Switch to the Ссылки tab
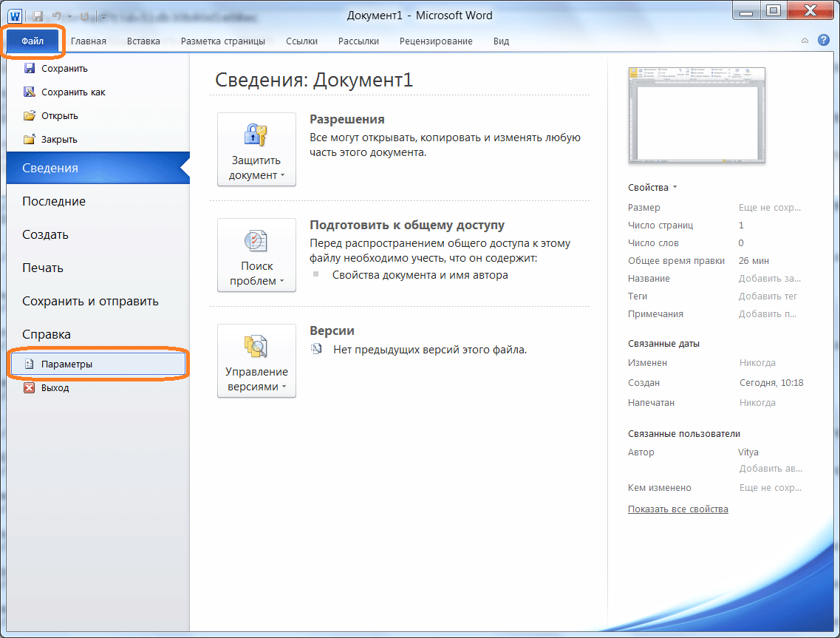 tap(301, 41)
